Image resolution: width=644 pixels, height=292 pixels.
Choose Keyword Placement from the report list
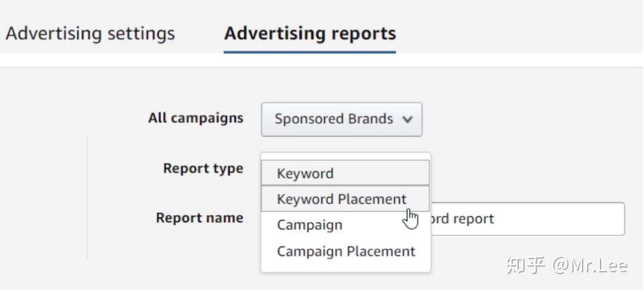pos(341,199)
